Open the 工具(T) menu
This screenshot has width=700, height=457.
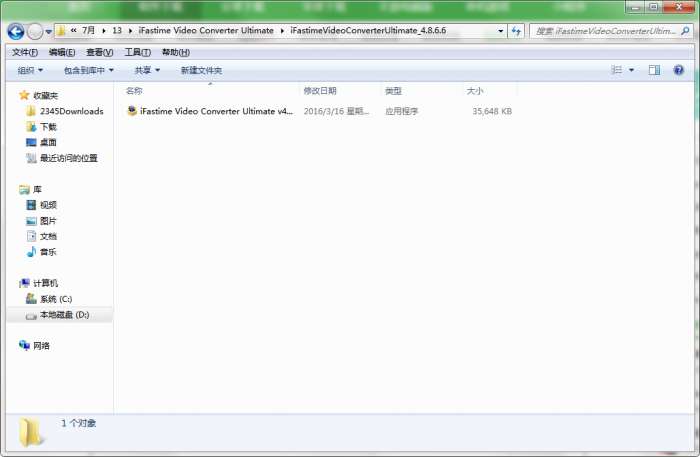point(138,53)
